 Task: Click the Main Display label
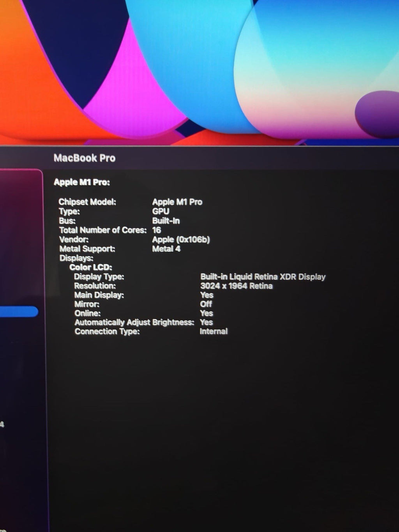[99, 295]
